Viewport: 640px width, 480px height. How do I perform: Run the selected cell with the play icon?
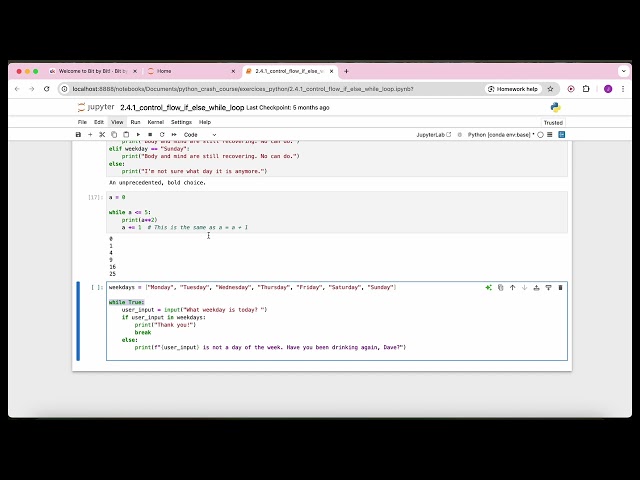[138, 134]
